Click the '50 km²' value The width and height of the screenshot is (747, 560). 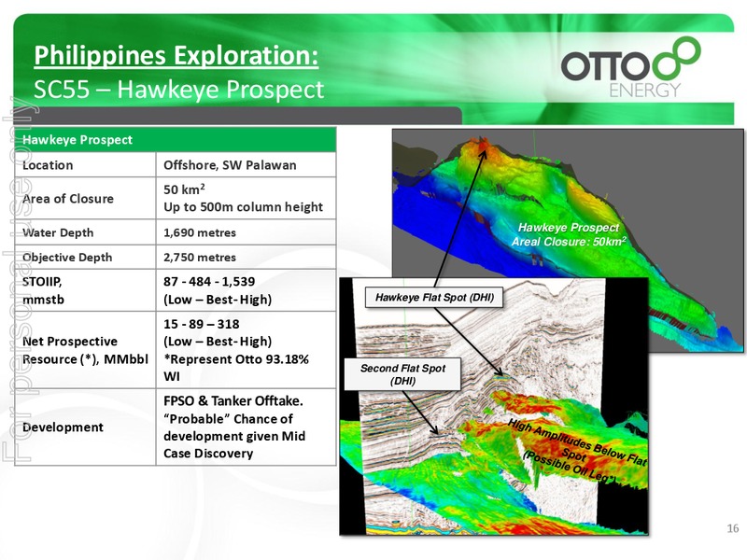(184, 189)
